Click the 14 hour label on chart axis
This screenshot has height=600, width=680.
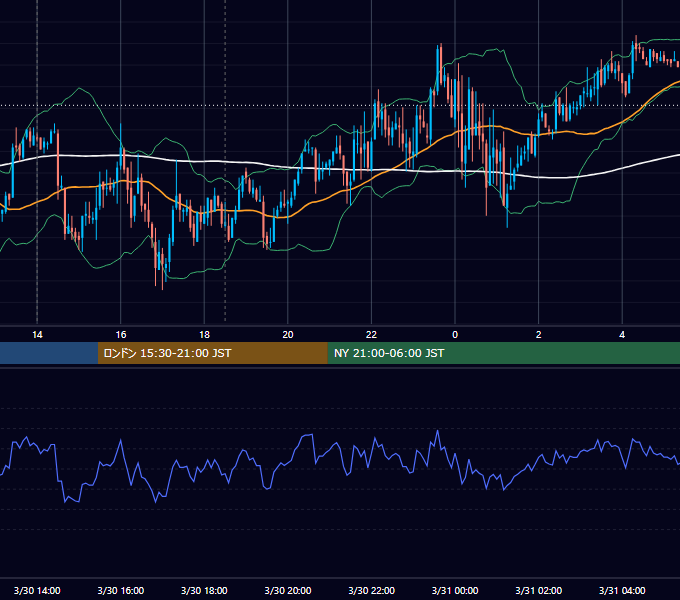tap(37, 335)
